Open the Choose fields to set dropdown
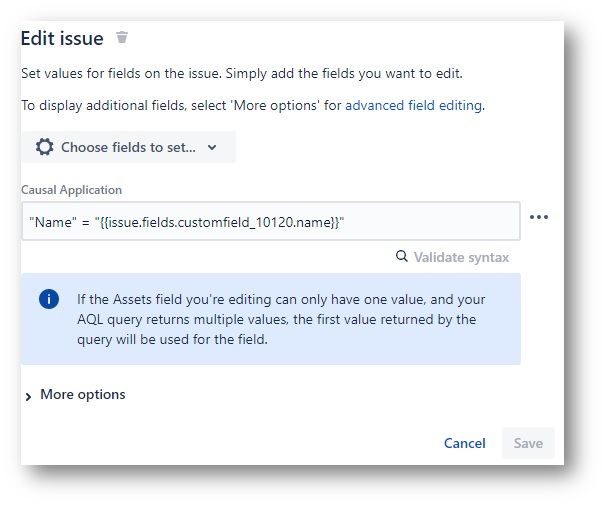This screenshot has height=507, width=606. 128,147
